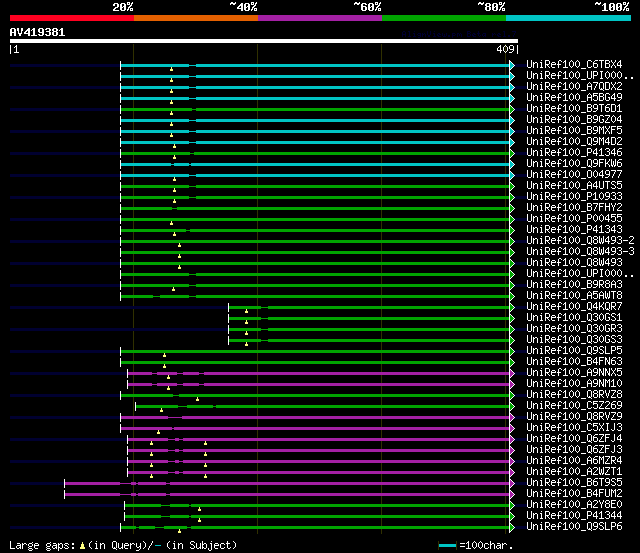640x553 pixels.
Task: Select UniRef100_Q9SLP6 label
Action: [574, 527]
